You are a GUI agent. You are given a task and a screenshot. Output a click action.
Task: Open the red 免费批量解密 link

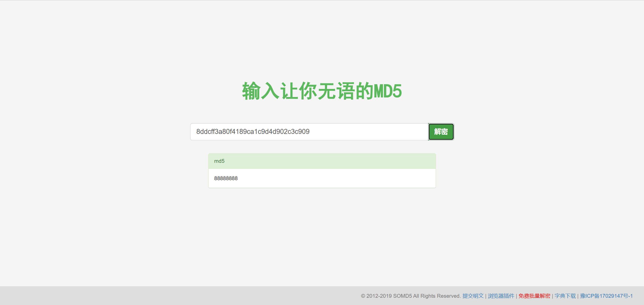(534, 296)
